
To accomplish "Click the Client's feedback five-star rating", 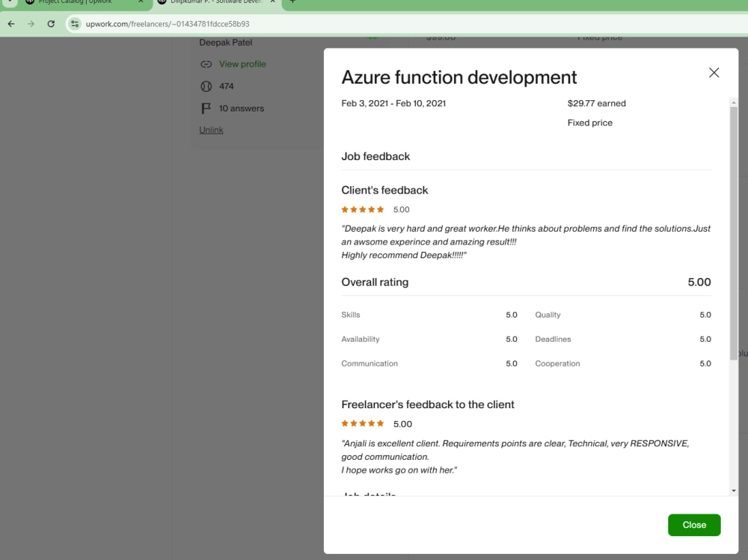I will [x=363, y=209].
